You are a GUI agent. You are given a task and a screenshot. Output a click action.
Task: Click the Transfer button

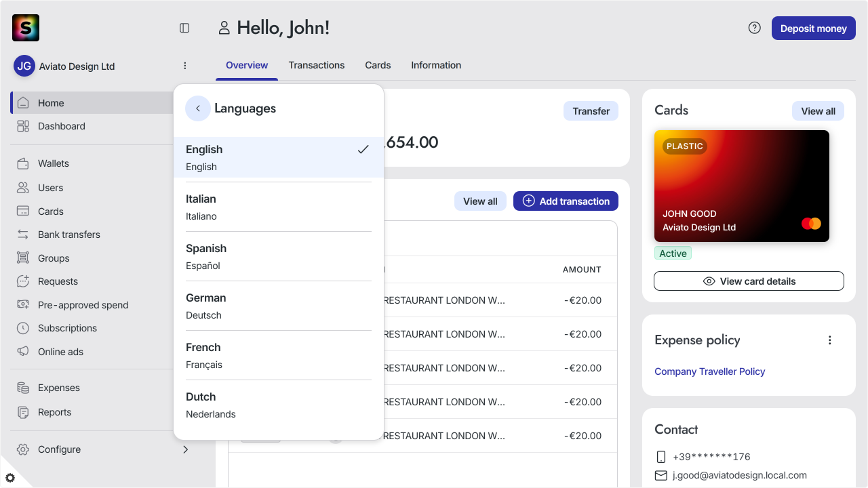[x=591, y=111]
